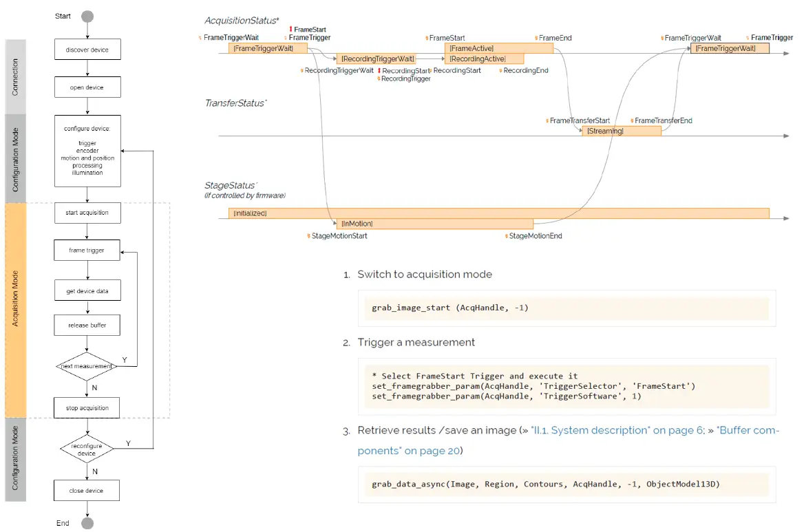The width and height of the screenshot is (806, 532).
Task: Select the [FrameActive] state block
Action: tap(499, 48)
